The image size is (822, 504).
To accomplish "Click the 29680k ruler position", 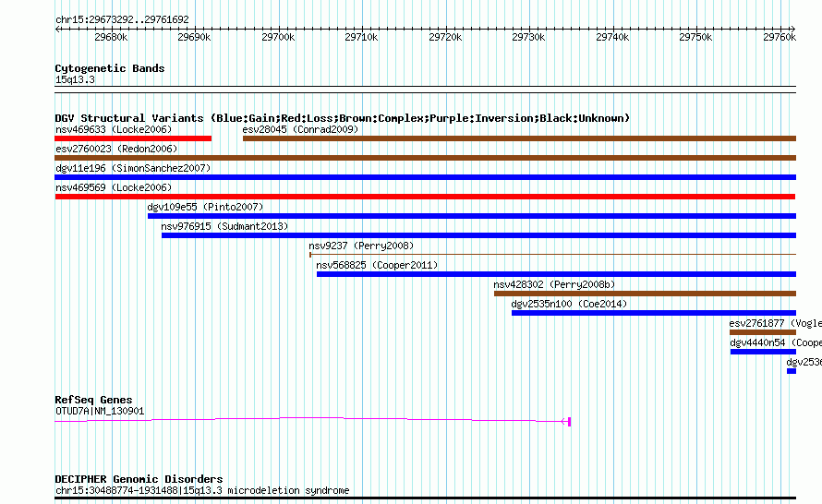I will click(x=111, y=37).
